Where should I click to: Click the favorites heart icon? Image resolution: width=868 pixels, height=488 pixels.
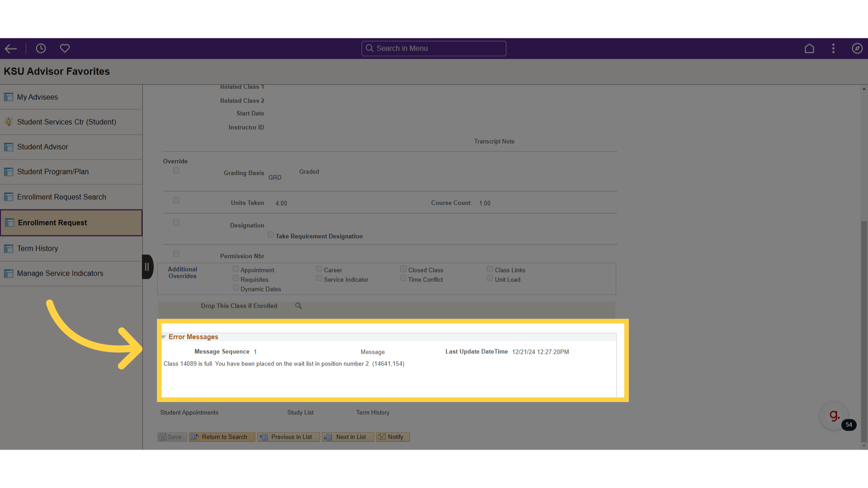click(65, 48)
